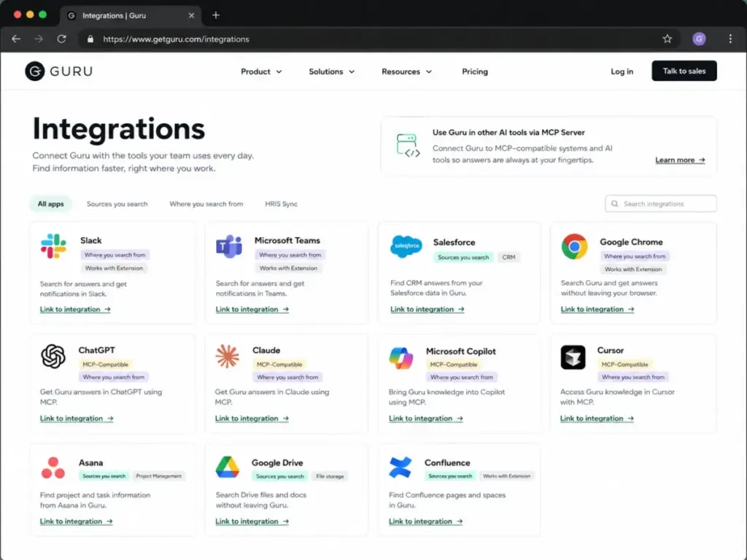Viewport: 747px width, 560px height.
Task: Click the Talk to sales button
Action: [684, 71]
